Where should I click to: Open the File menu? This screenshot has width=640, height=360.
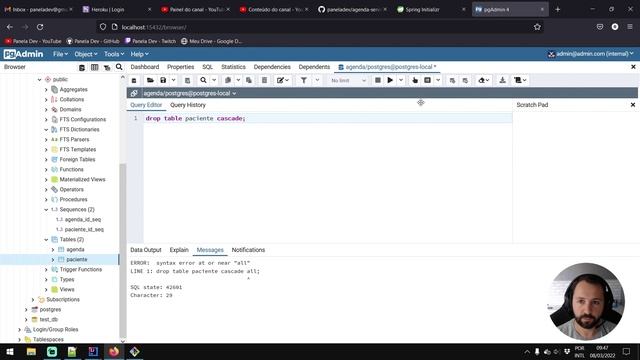60,54
